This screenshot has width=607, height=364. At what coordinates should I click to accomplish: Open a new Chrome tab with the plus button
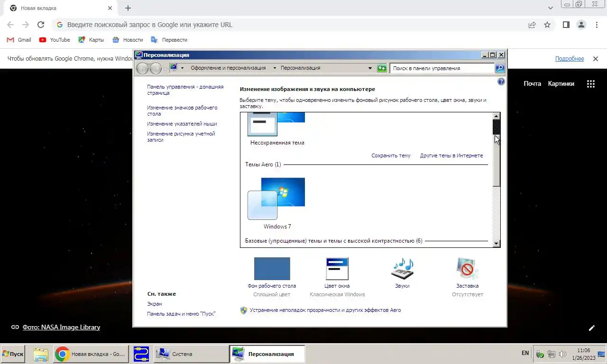coord(128,8)
